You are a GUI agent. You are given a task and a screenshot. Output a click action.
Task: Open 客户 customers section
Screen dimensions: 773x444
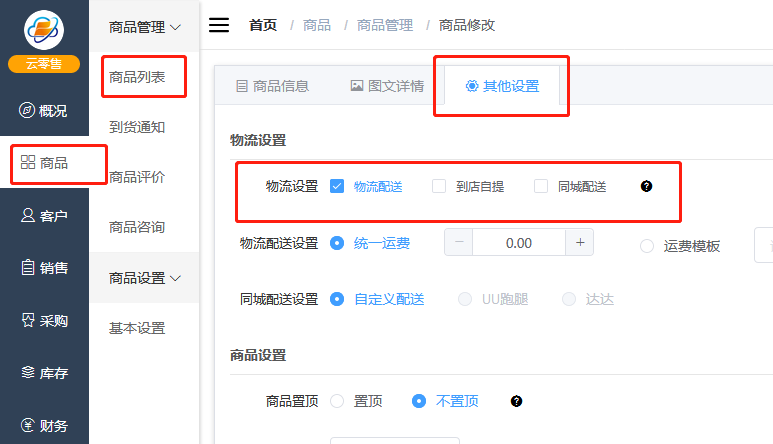(44, 215)
